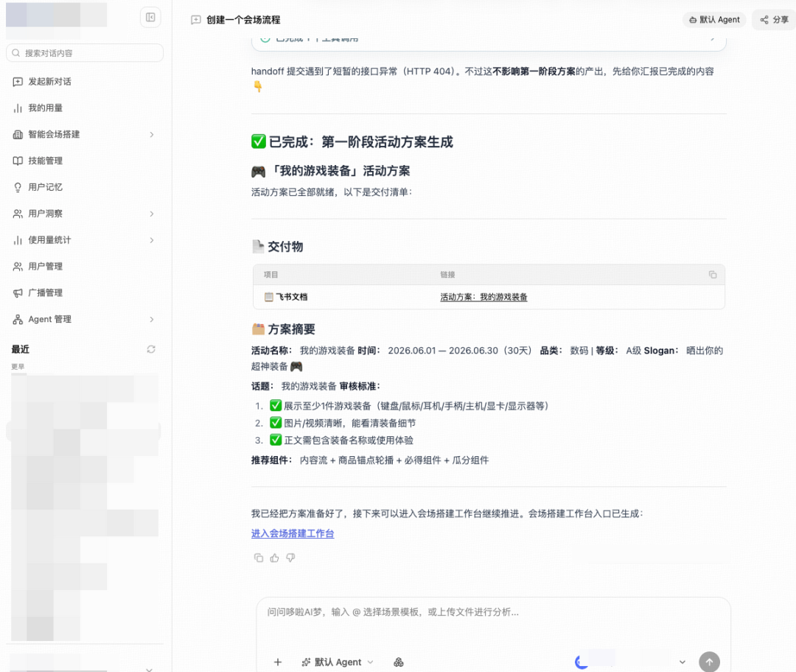
Task: Click the conversation title 创建一个会场流程
Action: (x=243, y=20)
